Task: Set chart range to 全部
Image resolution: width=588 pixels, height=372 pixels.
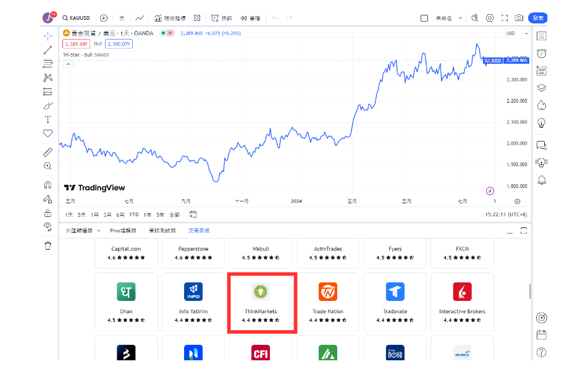Action: tap(174, 215)
